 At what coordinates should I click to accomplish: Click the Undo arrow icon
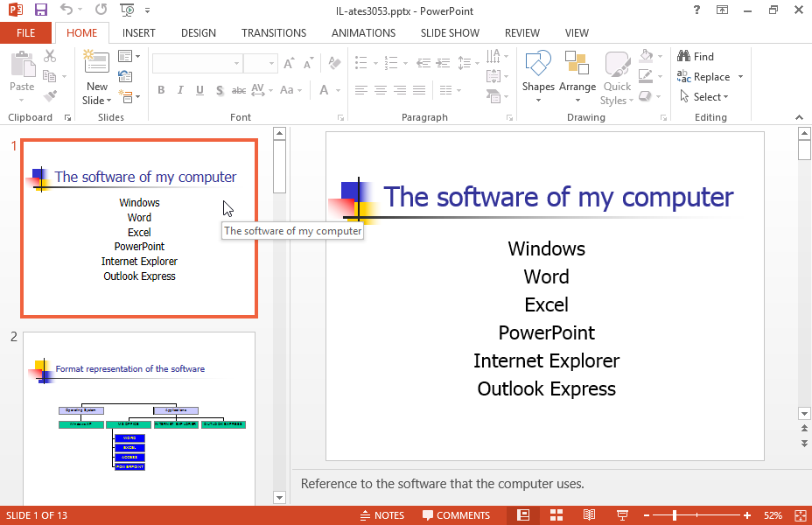(66, 10)
